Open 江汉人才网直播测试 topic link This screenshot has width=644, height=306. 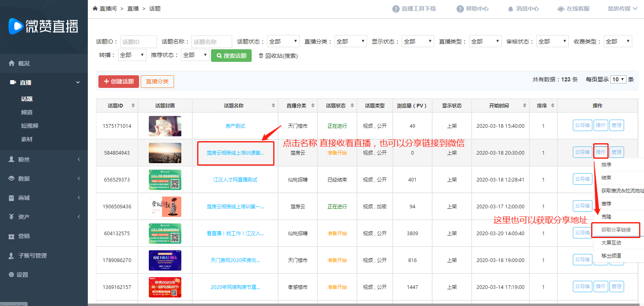coord(235,180)
